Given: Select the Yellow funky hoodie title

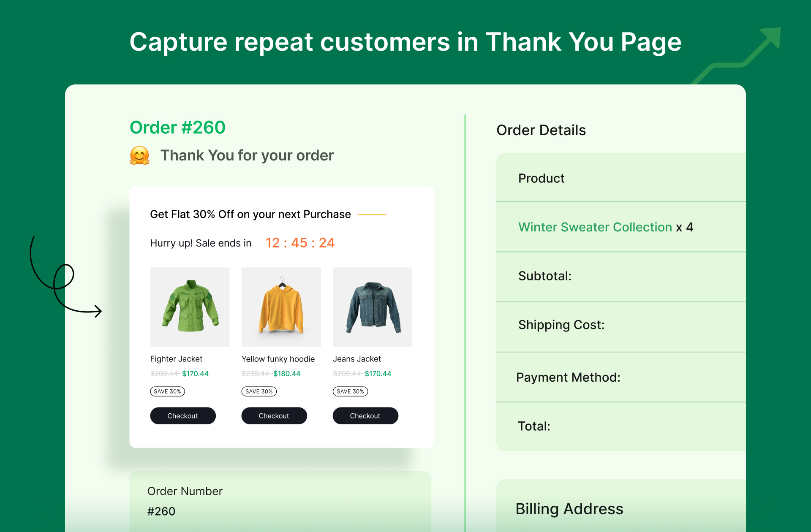Looking at the screenshot, I should click(278, 359).
